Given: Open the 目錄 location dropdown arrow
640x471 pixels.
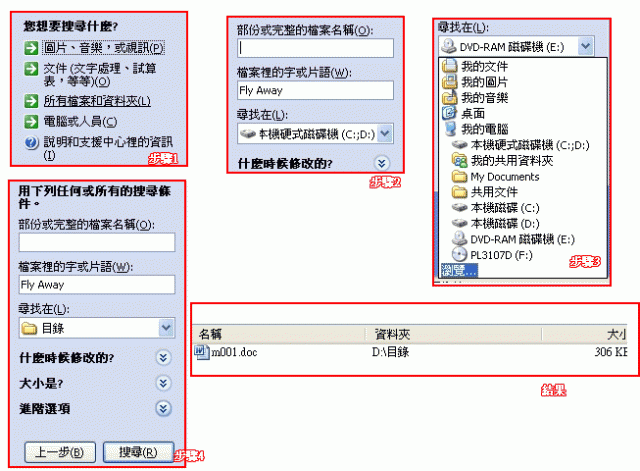Looking at the screenshot, I should coord(166,327).
